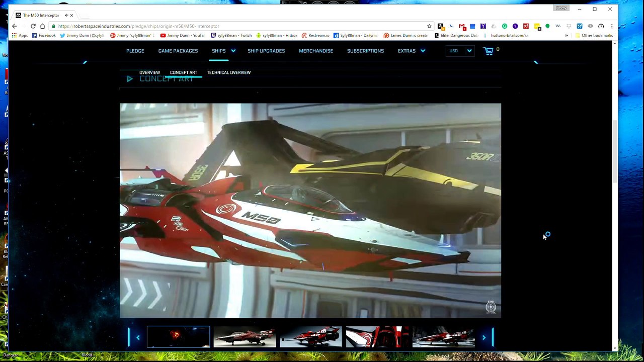Click the address bar URL field

[236, 26]
